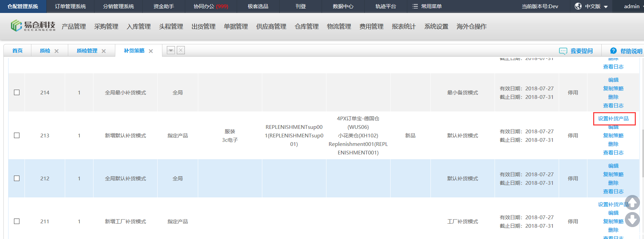Expand the 中文版 language dropdown
The width and height of the screenshot is (644, 239).
606,7
